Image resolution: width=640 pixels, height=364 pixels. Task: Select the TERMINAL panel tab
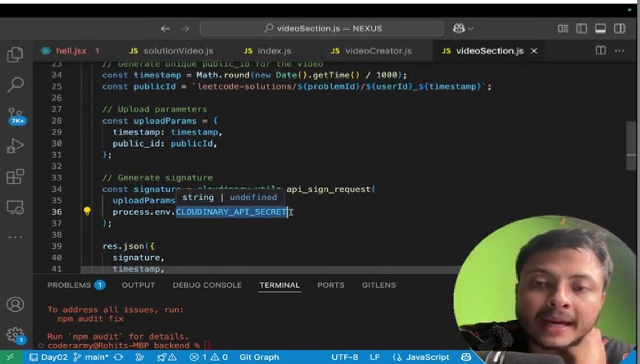pos(280,285)
